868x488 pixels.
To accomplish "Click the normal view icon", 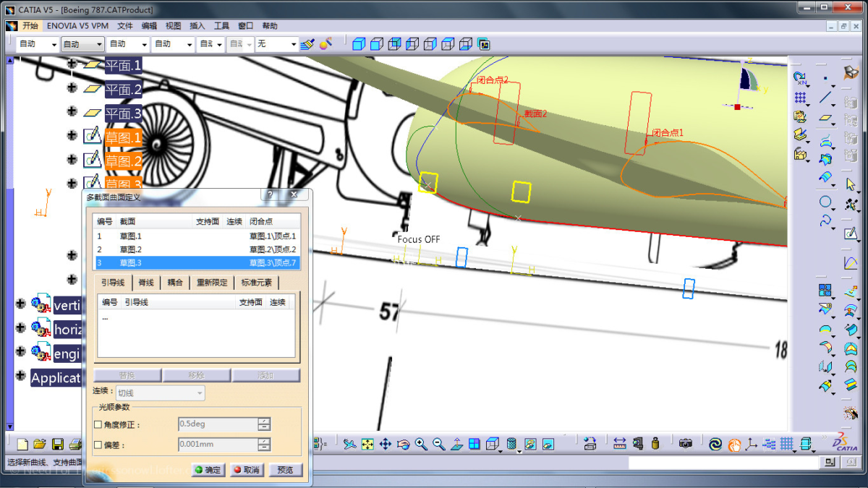I will pyautogui.click(x=457, y=444).
